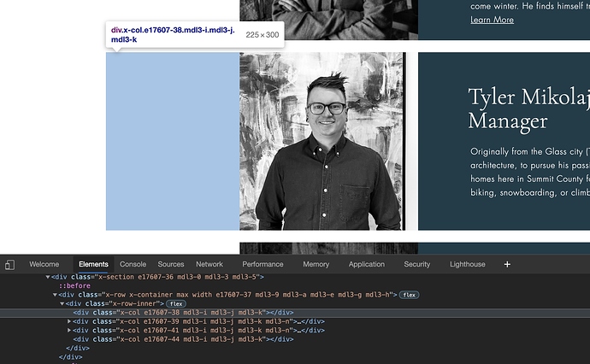The height and width of the screenshot is (364, 590).
Task: Open the Performance tab
Action: (x=263, y=265)
